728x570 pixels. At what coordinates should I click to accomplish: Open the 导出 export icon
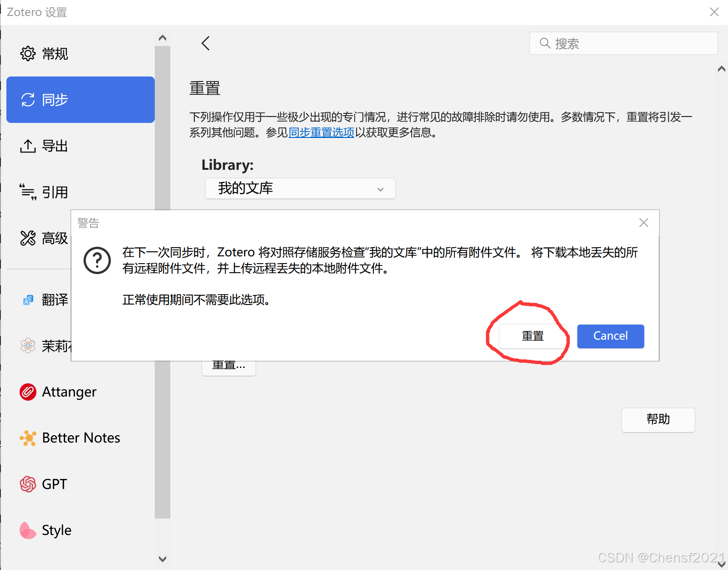28,146
